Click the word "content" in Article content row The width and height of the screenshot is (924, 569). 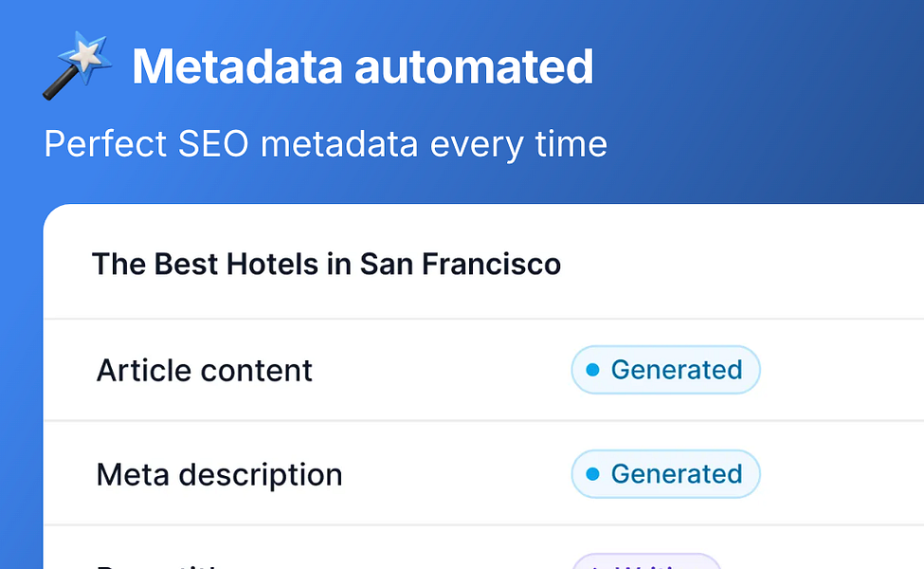261,370
